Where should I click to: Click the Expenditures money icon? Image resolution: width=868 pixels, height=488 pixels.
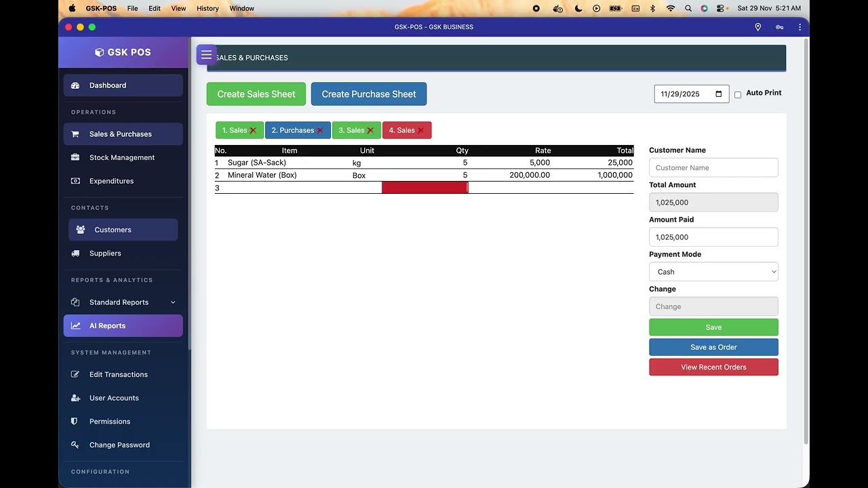click(x=75, y=181)
